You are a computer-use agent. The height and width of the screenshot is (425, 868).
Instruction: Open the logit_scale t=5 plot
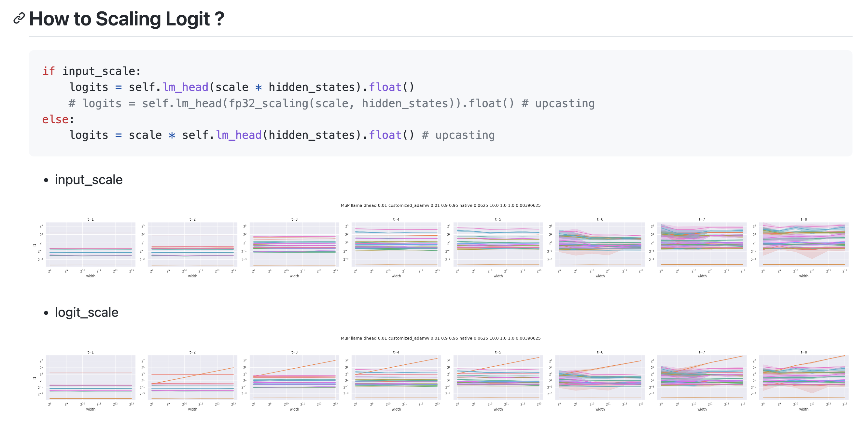pyautogui.click(x=498, y=377)
